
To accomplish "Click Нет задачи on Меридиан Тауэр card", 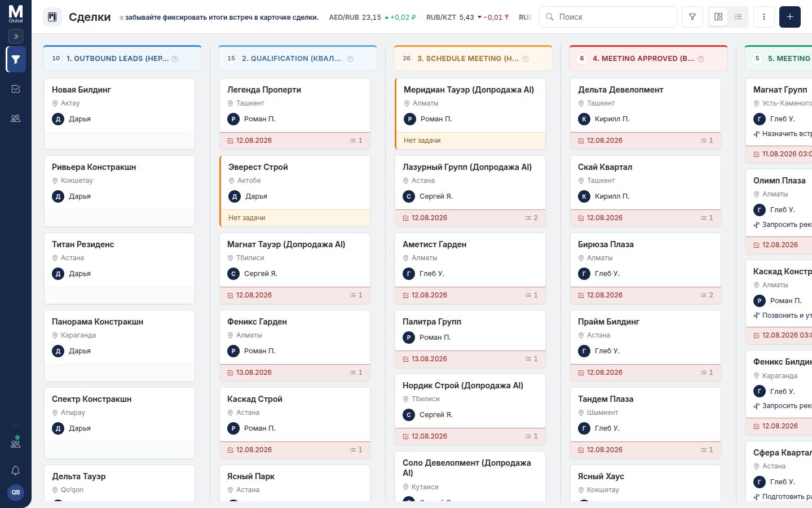I will click(422, 141).
